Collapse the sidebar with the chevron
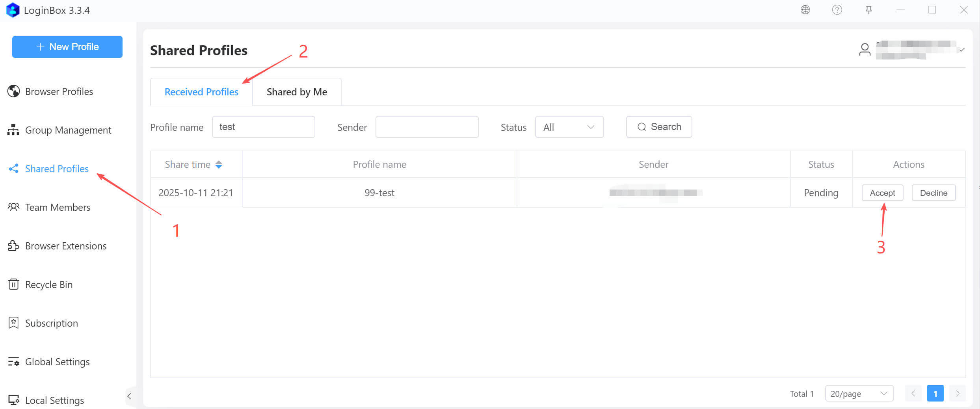The width and height of the screenshot is (980, 409). [129, 396]
